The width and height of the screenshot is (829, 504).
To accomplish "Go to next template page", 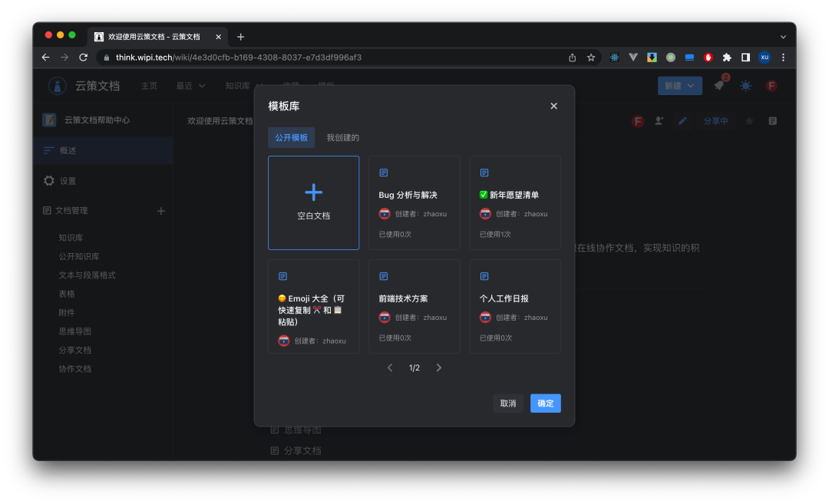I will 439,367.
